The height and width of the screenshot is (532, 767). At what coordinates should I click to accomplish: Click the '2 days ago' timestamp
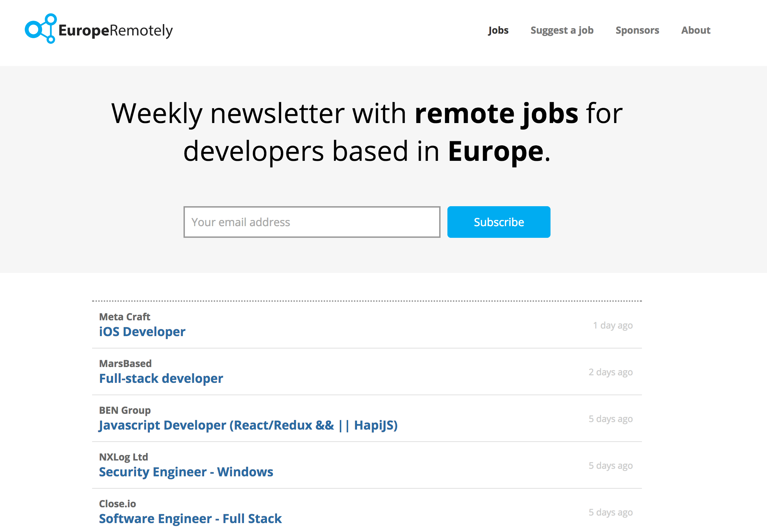pos(610,372)
